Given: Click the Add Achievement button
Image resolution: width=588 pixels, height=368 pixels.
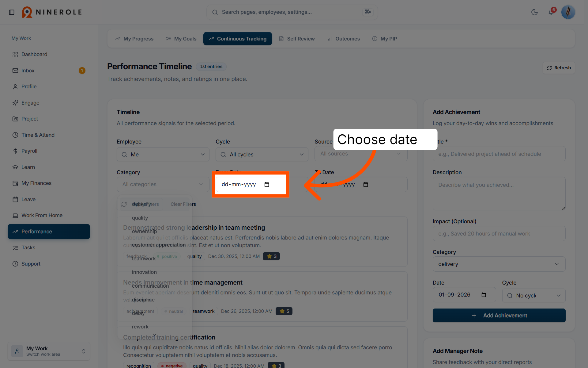Looking at the screenshot, I should pos(499,316).
